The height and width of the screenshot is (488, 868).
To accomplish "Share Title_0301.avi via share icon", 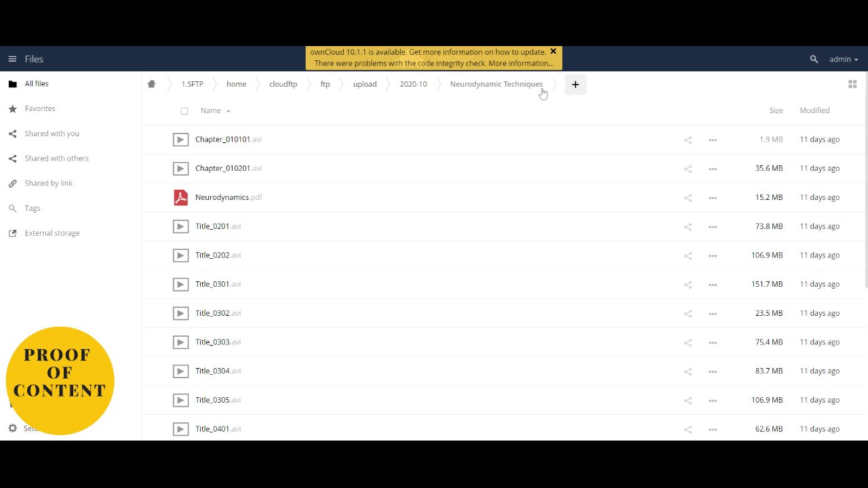I will pyautogui.click(x=688, y=285).
